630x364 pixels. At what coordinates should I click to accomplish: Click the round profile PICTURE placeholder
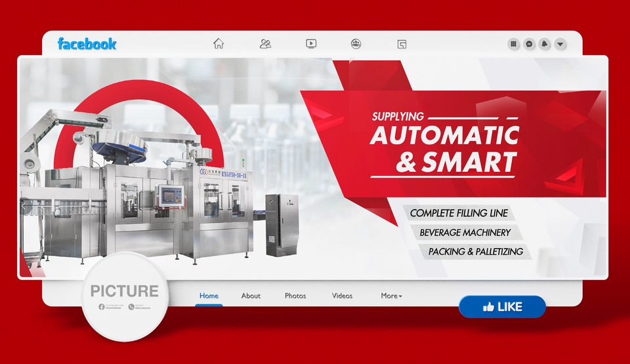[x=125, y=295]
